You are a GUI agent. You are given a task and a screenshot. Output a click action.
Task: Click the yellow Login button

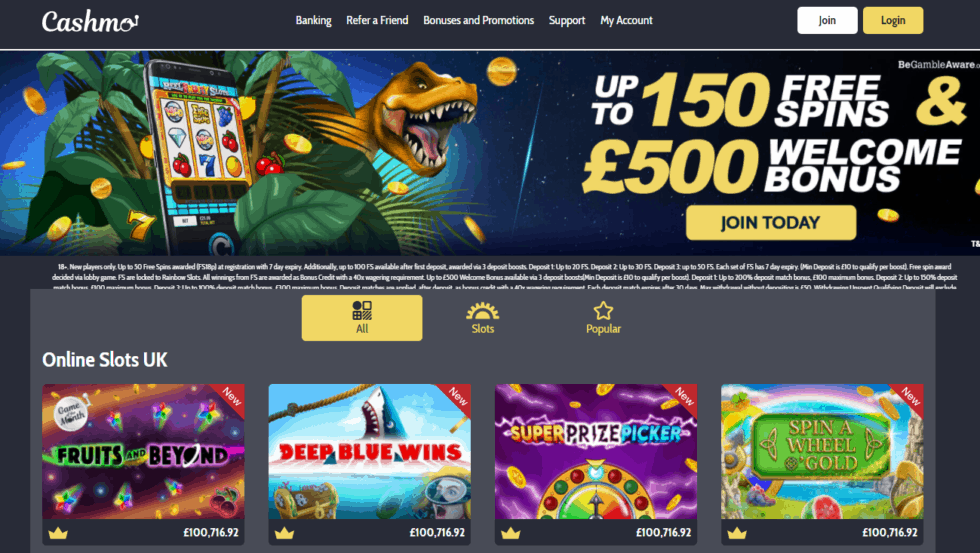click(893, 21)
